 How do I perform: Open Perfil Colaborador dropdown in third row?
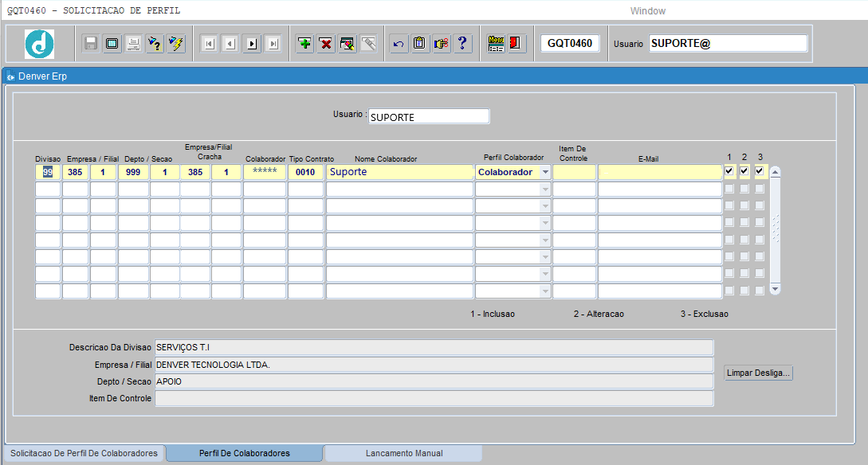click(545, 206)
